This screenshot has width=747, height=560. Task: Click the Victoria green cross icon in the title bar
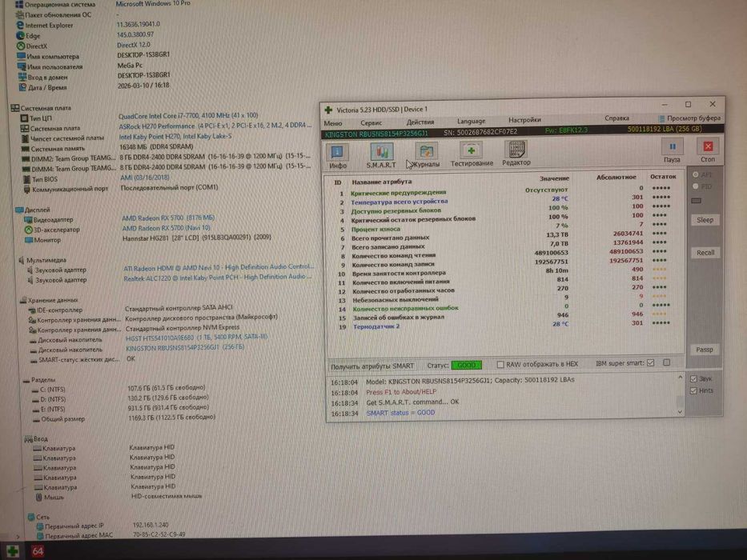pos(329,110)
